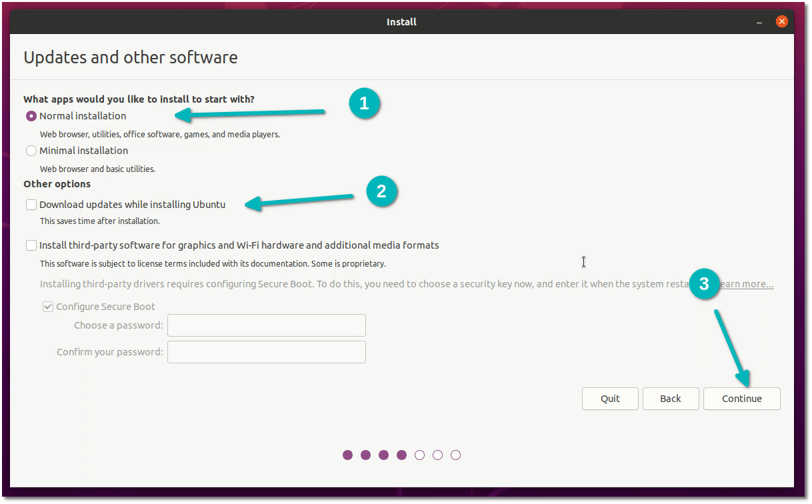
Task: Click the "Updates and other software" heading
Action: [130, 57]
